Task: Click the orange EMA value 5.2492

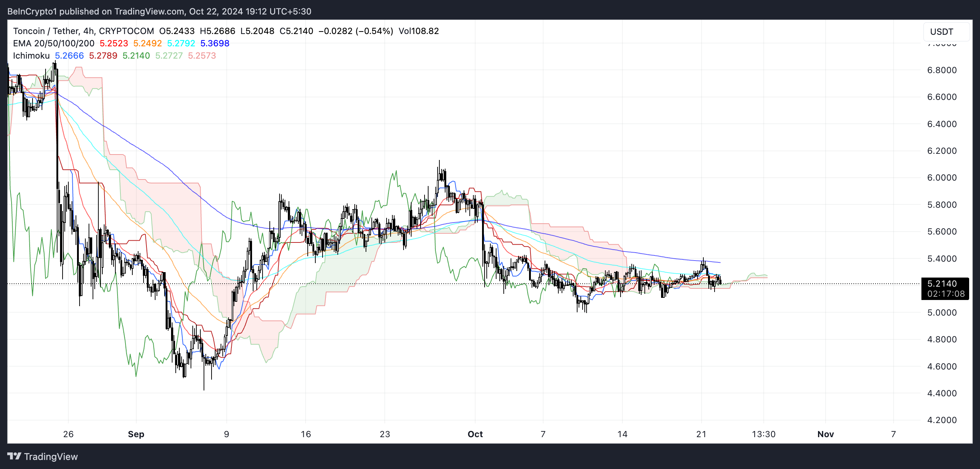Action: (147, 43)
